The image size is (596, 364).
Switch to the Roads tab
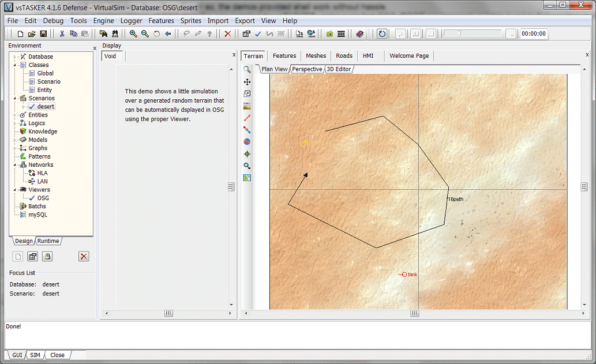tap(344, 56)
